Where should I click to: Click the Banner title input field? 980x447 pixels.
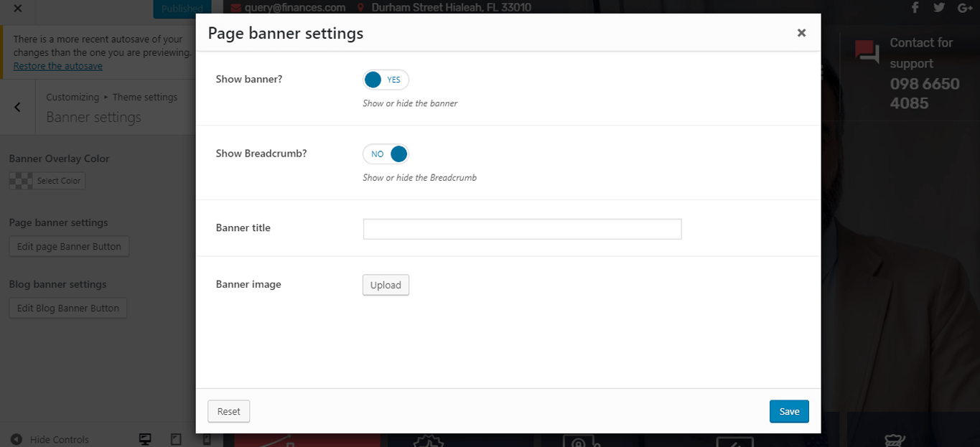point(522,229)
